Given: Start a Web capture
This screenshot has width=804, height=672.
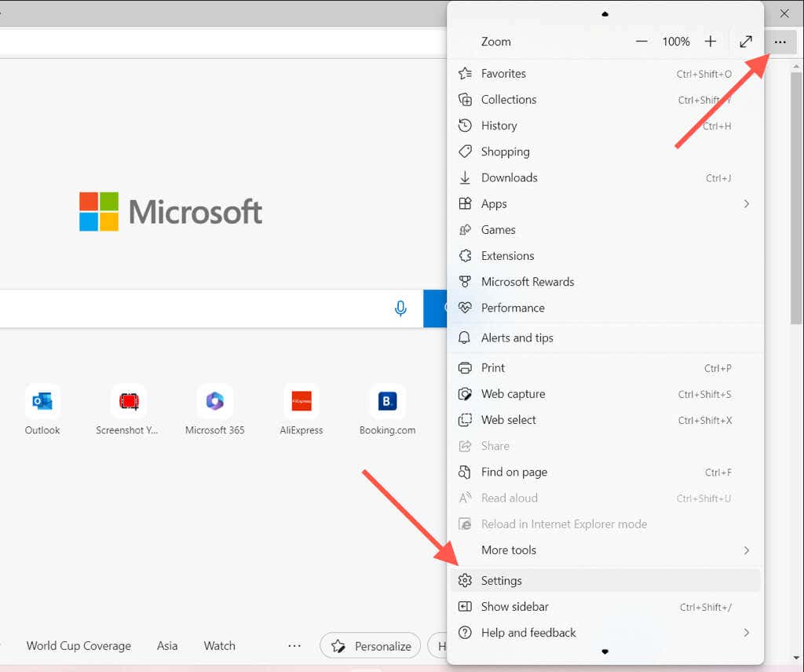Looking at the screenshot, I should click(513, 393).
